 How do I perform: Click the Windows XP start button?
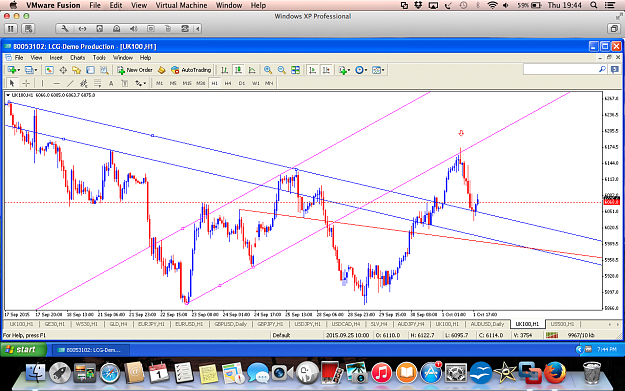(x=24, y=350)
